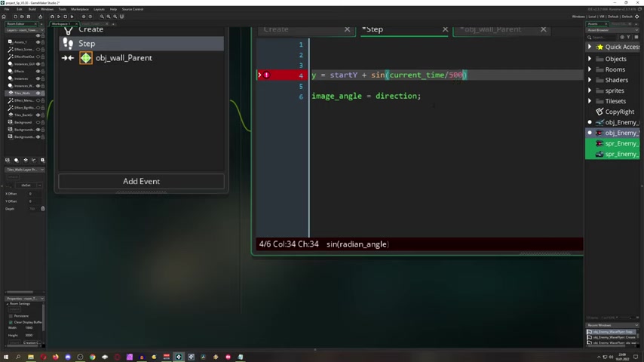
Task: Create a new project from toolbar
Action: click(x=16, y=17)
